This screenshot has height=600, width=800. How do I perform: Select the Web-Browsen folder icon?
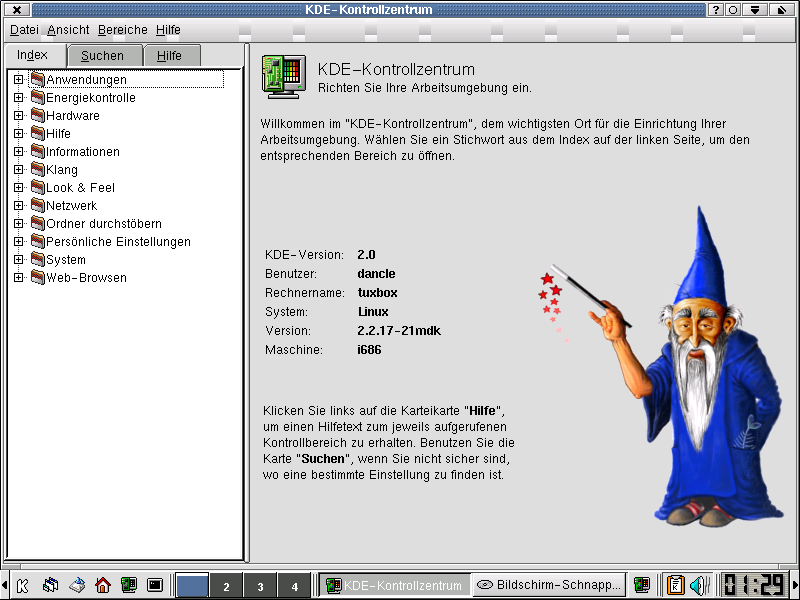(x=38, y=278)
